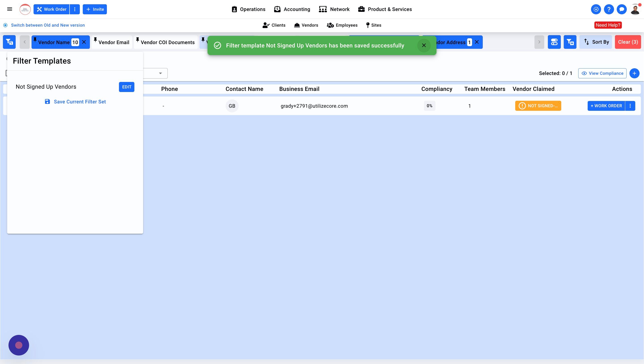The height and width of the screenshot is (364, 644).
Task: Open row actions kebab menu beside + WORK ORDER
Action: pyautogui.click(x=630, y=106)
